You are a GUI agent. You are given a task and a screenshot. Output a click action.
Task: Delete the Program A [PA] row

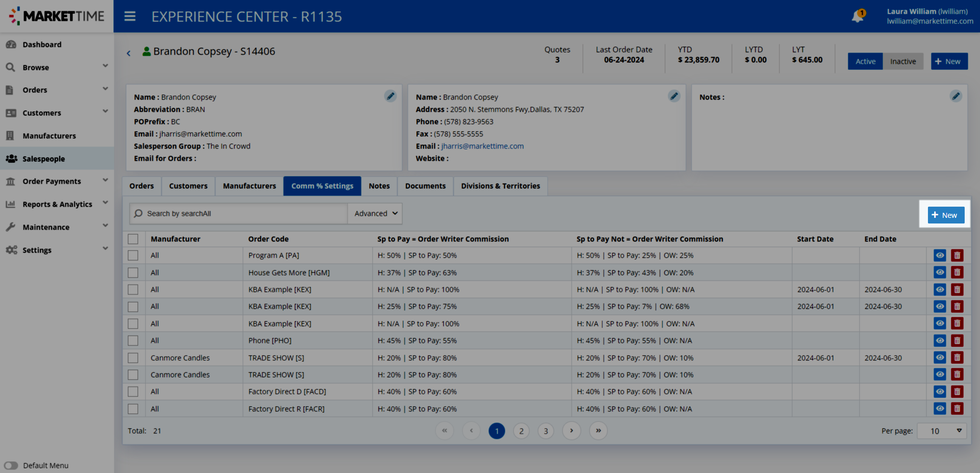tap(957, 256)
